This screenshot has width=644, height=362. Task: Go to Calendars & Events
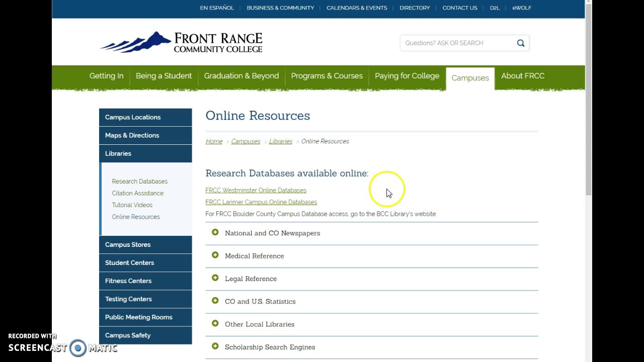click(357, 8)
